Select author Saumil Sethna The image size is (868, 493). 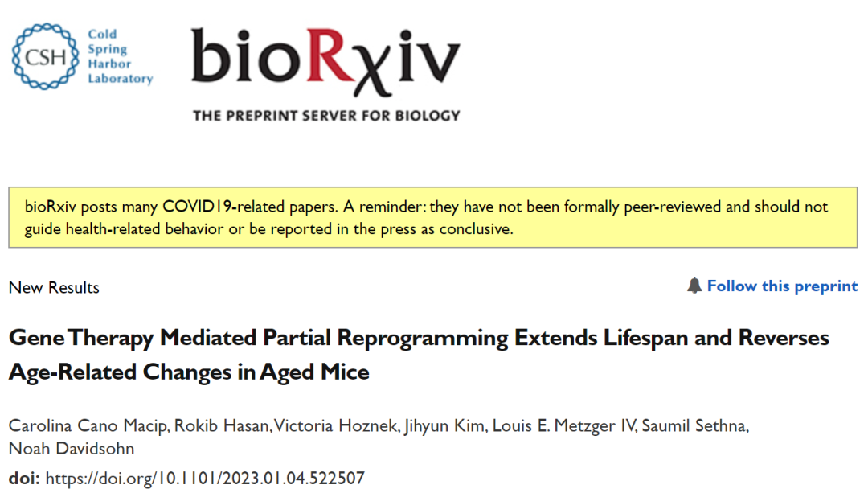pyautogui.click(x=695, y=425)
